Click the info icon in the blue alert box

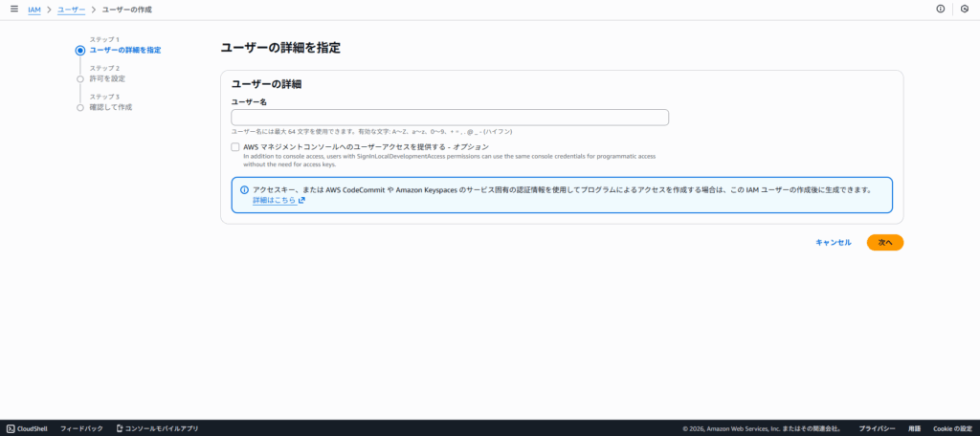coord(244,189)
